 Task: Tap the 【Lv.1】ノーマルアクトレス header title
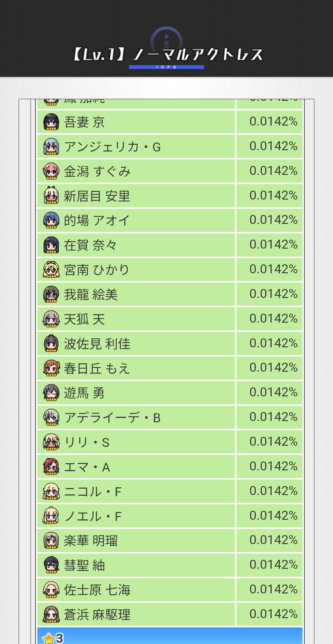pos(168,55)
